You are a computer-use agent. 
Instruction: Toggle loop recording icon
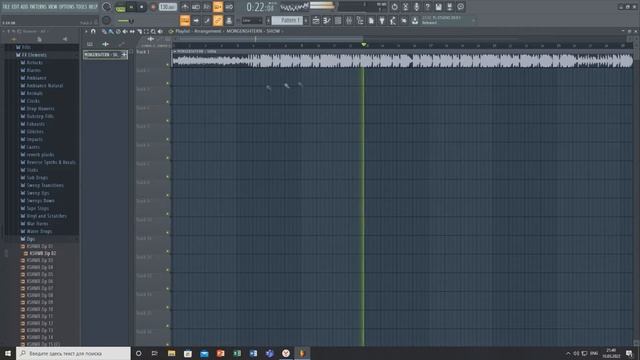tap(229, 7)
